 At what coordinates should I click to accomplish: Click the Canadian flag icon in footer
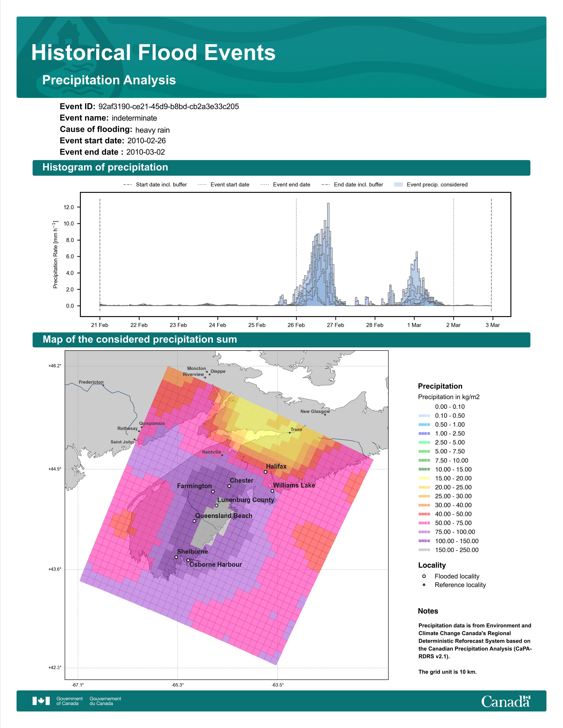pyautogui.click(x=41, y=701)
